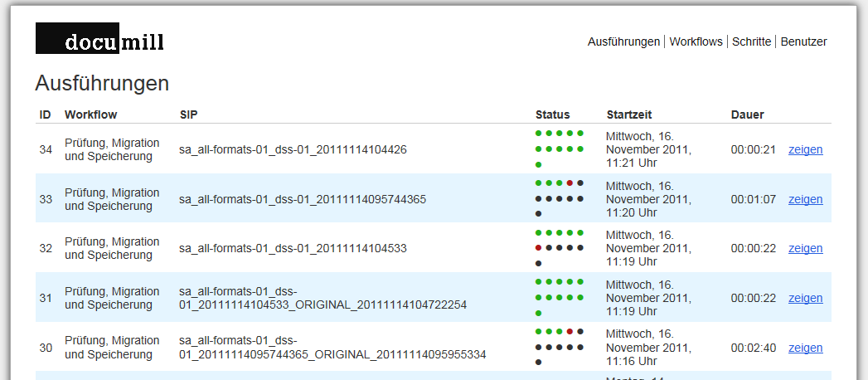The height and width of the screenshot is (380, 868).
Task: Click the Startzeit column header
Action: 629,114
